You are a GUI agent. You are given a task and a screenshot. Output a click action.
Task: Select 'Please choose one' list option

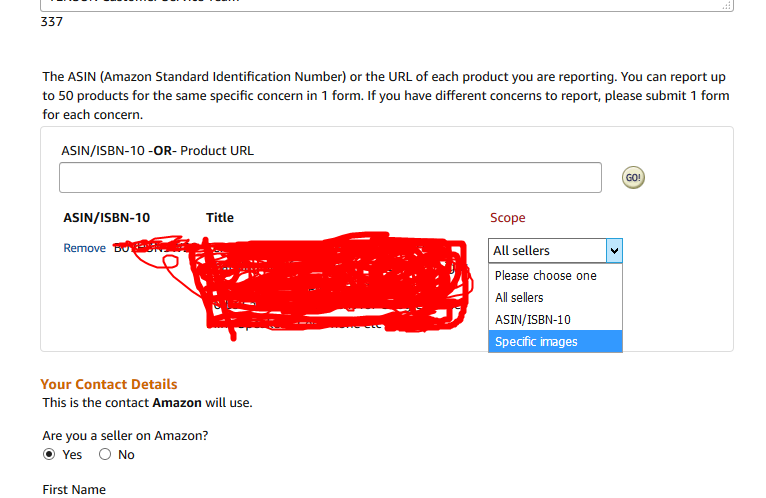555,275
